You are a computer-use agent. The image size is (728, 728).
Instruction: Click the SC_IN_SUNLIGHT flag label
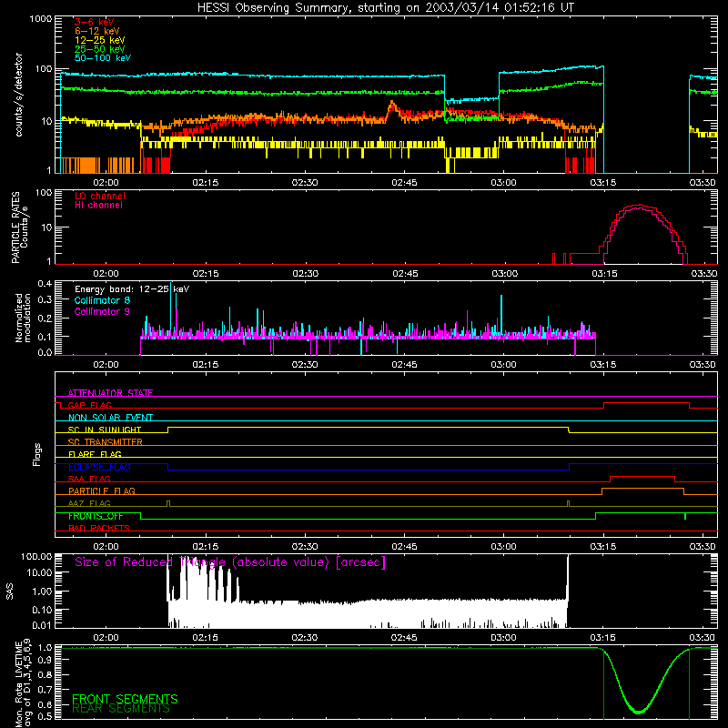pyautogui.click(x=105, y=430)
